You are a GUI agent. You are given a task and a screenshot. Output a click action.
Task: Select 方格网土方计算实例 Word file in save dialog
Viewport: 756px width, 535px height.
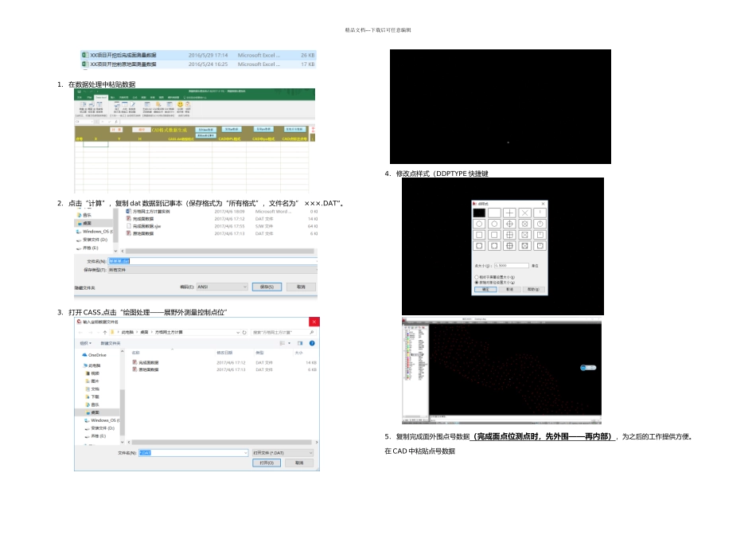(x=148, y=211)
